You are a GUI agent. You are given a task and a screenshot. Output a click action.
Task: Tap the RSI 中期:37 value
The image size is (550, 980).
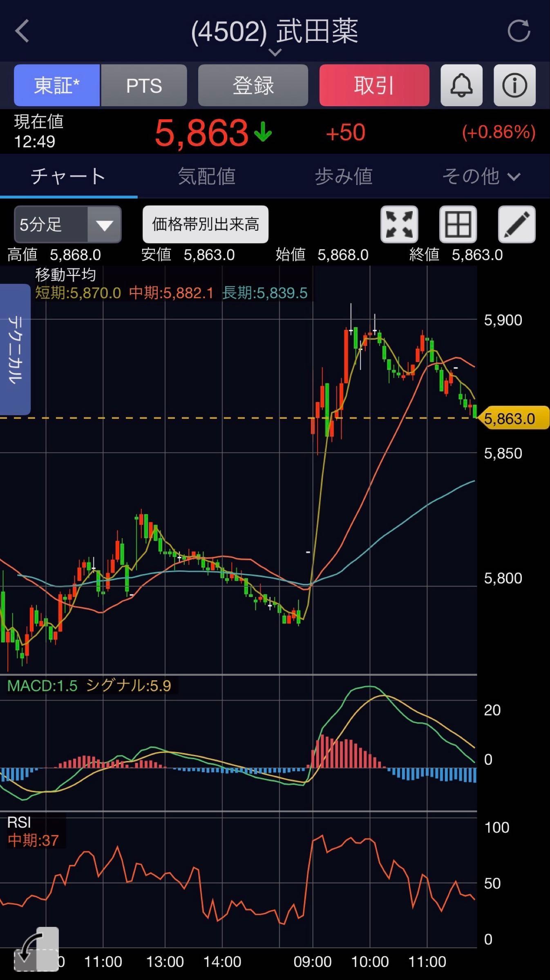[x=33, y=840]
